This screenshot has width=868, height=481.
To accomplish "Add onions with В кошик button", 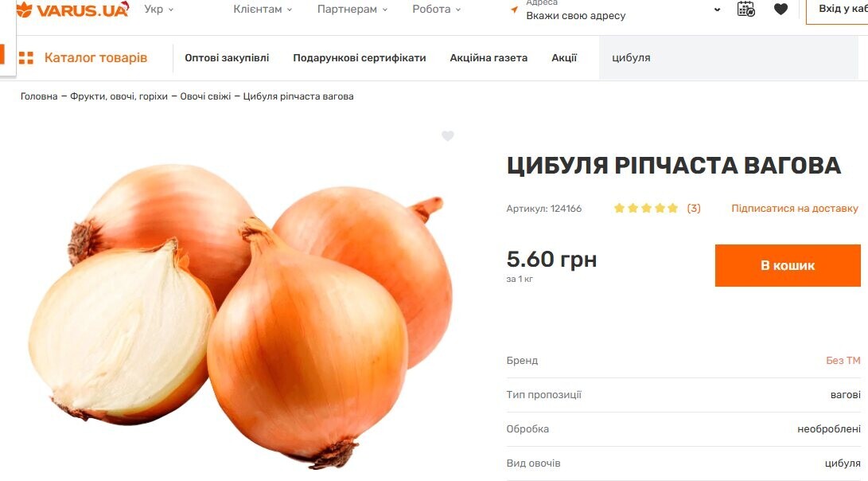I will coord(788,265).
